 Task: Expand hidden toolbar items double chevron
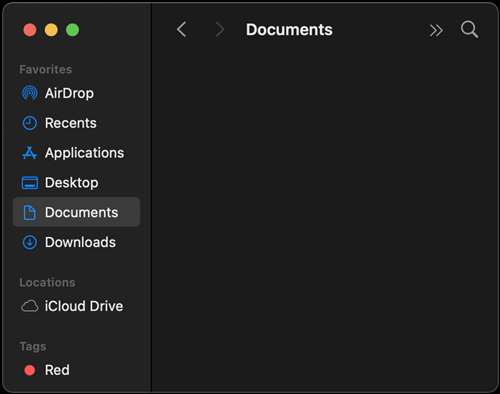click(436, 30)
